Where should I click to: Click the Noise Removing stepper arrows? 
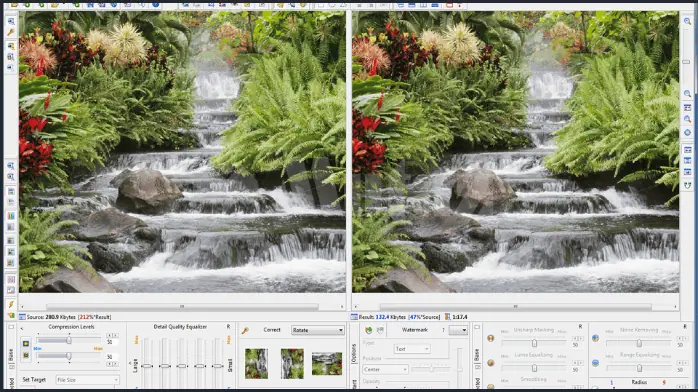[682, 339]
